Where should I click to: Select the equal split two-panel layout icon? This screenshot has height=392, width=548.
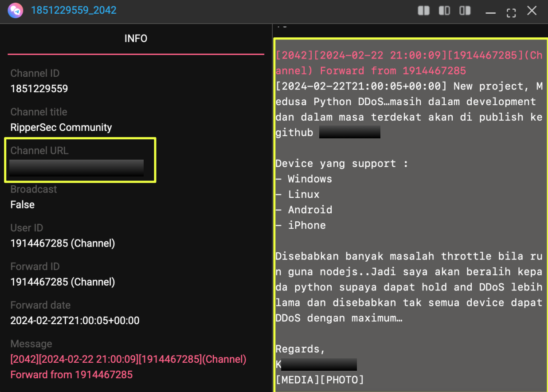coord(423,11)
